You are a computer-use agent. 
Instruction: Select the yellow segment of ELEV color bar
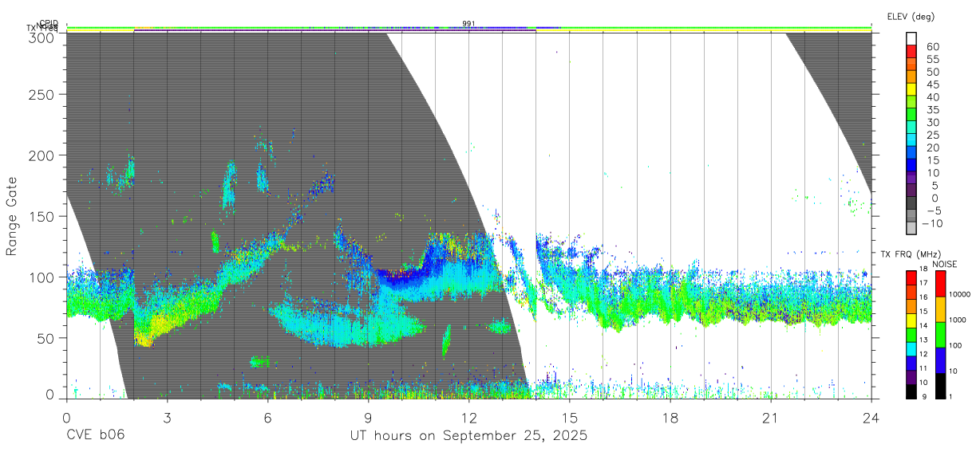(x=912, y=89)
